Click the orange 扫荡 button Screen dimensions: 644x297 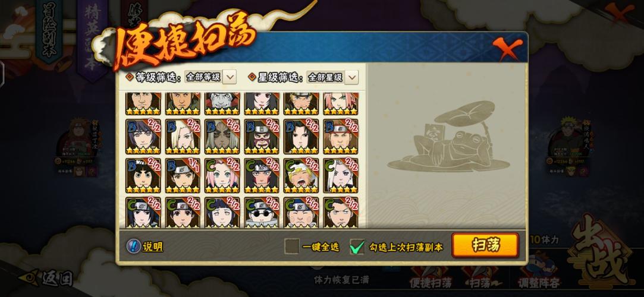(x=485, y=245)
